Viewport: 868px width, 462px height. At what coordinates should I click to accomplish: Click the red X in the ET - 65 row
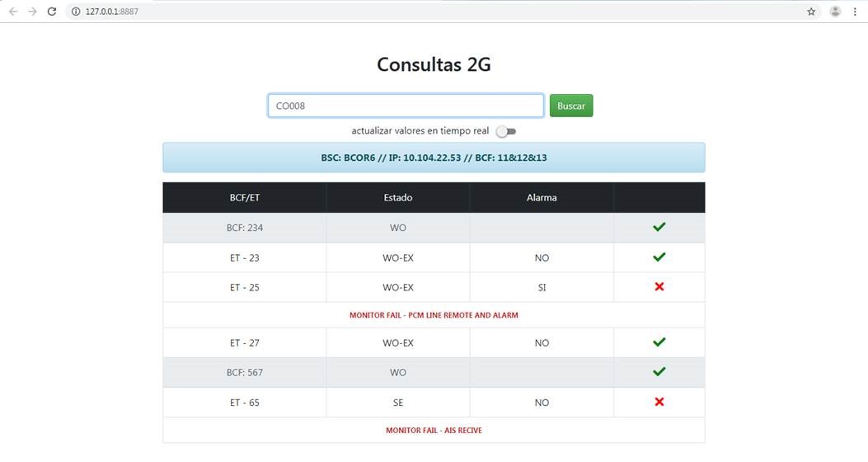coord(659,402)
